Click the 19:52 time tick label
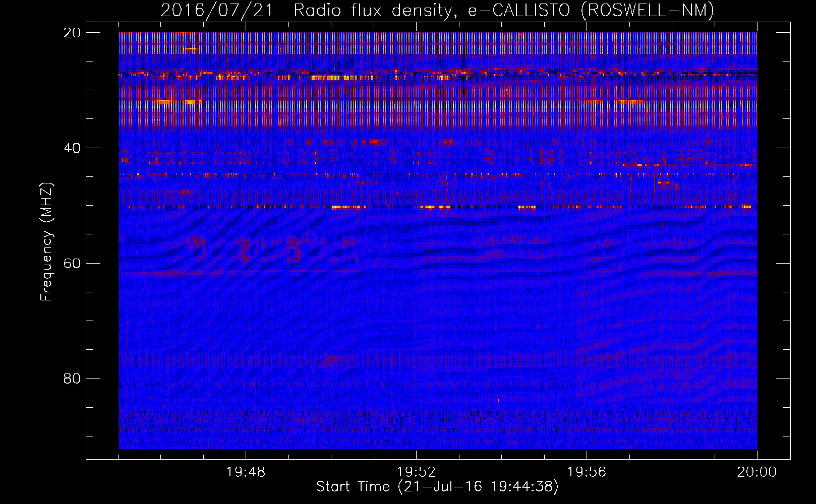816x504 pixels. tap(416, 472)
